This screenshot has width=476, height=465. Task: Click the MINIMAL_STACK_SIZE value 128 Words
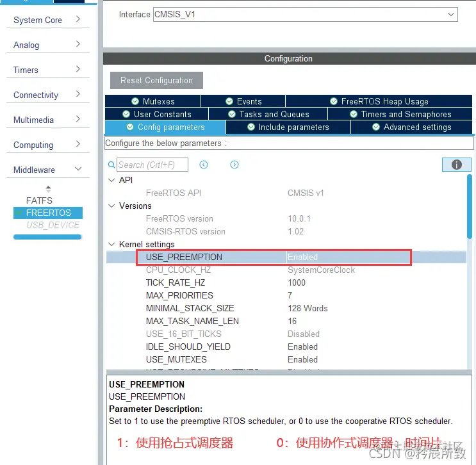click(x=308, y=308)
